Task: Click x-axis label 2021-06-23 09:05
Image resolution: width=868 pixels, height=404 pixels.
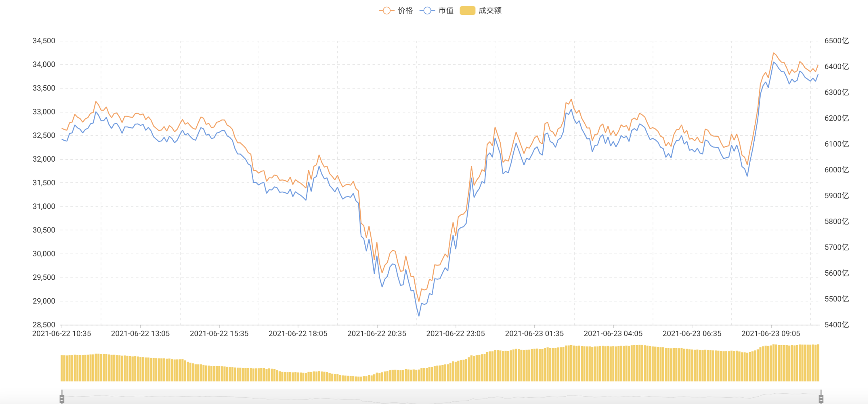Action: (771, 334)
